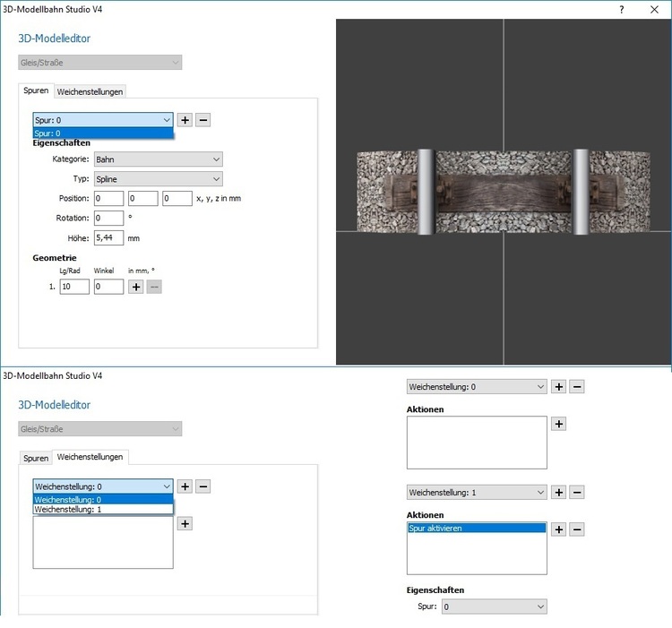Click minus next to right-side Weichenstellung: 0 dropdown
This screenshot has height=628, width=672.
577,387
